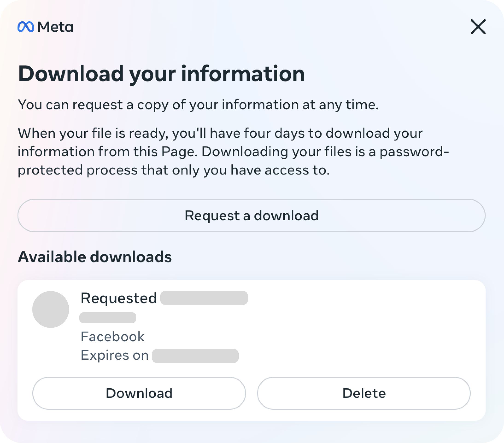The width and height of the screenshot is (504, 443).
Task: Click the redacted account name placeholder
Action: (x=108, y=318)
